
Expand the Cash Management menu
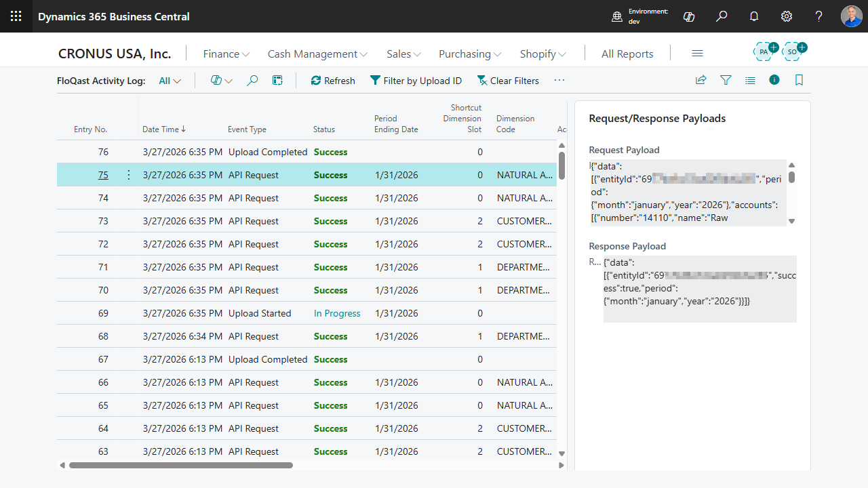pyautogui.click(x=317, y=54)
